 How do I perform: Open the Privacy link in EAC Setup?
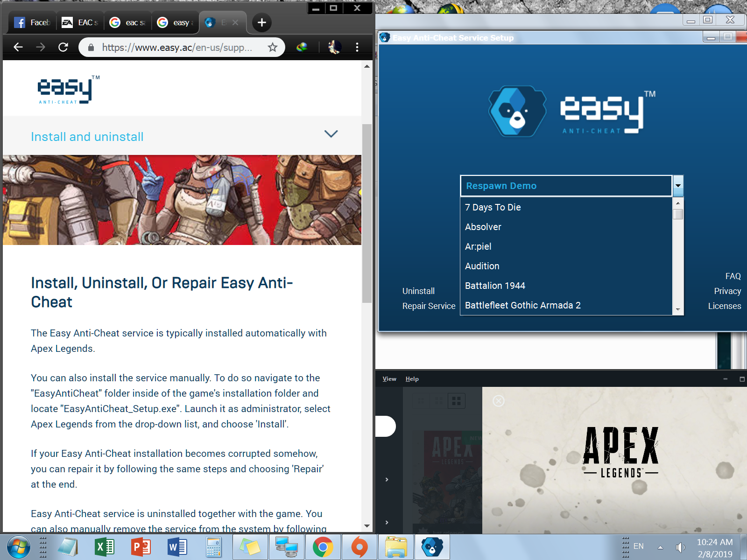click(727, 291)
